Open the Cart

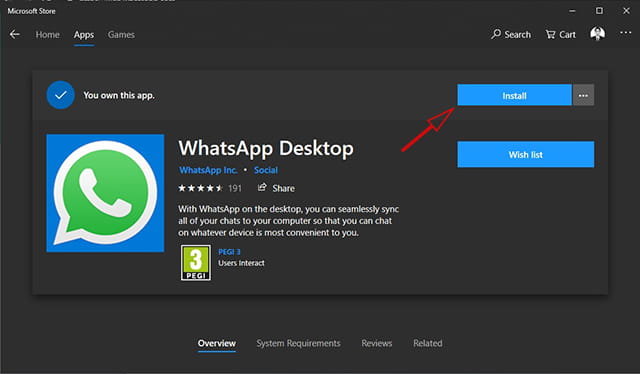click(560, 35)
